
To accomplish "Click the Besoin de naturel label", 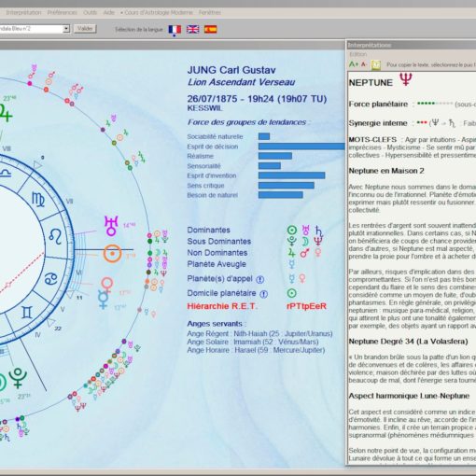I will (x=212, y=195).
